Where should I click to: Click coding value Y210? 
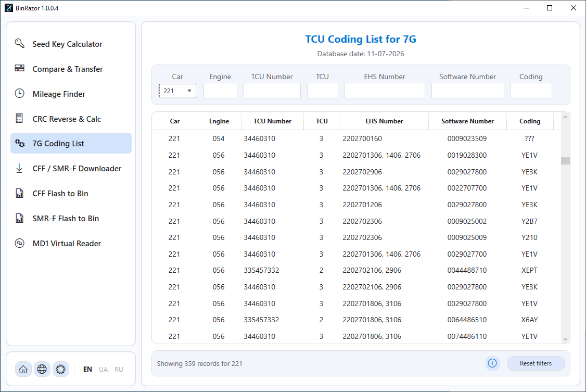[530, 237]
